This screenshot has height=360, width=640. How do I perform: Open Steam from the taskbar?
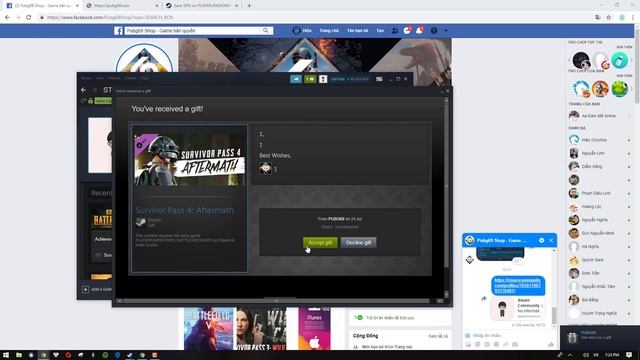click(x=129, y=355)
